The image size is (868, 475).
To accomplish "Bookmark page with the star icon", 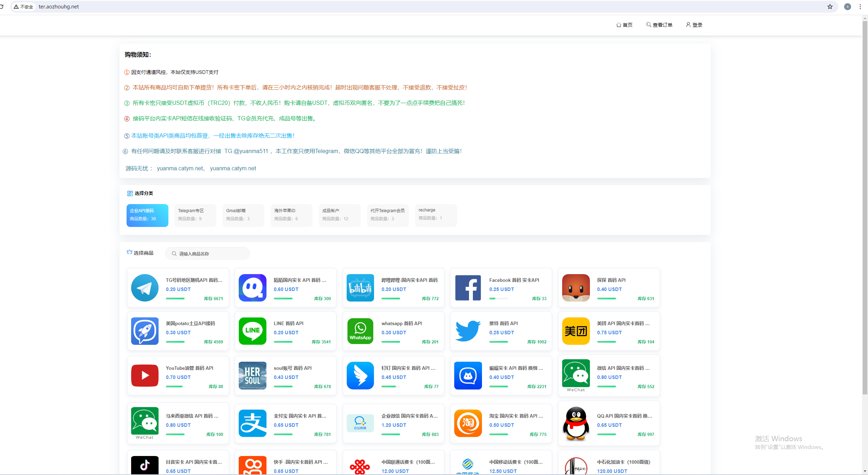I will 830,7.
